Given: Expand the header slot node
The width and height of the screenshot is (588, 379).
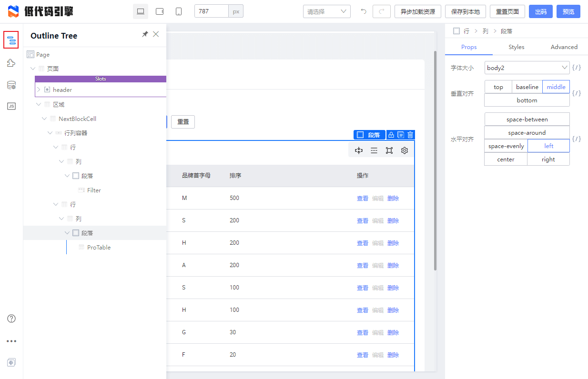Looking at the screenshot, I should tap(39, 90).
